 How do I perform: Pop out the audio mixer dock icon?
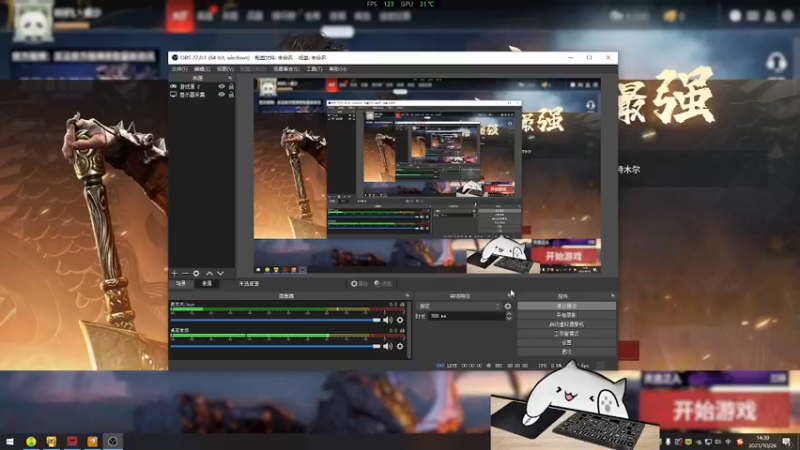407,296
